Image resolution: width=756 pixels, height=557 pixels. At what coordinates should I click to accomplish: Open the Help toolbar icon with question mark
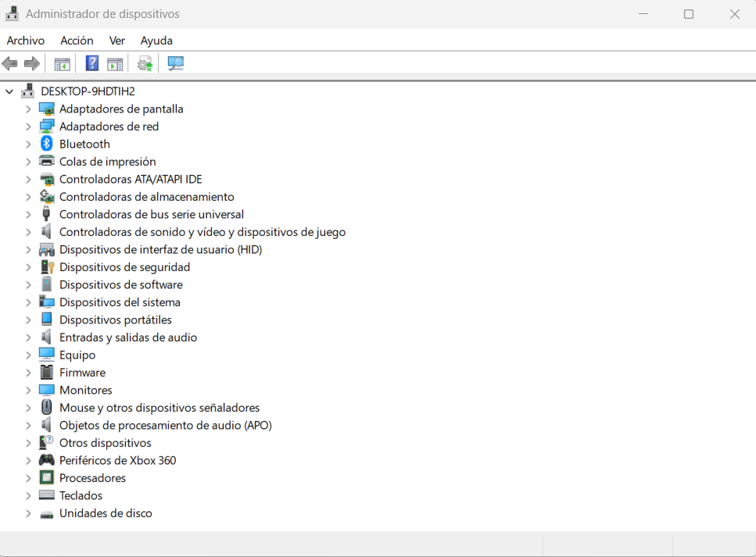click(91, 63)
